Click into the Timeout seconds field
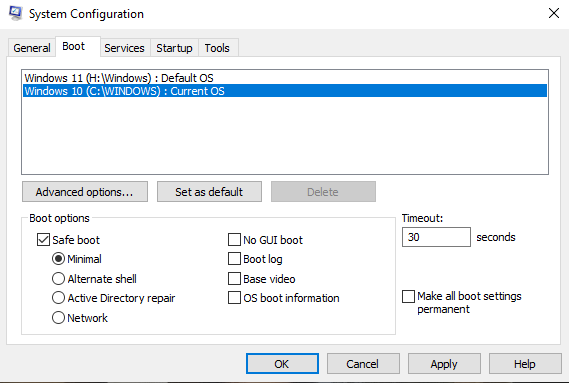Screen dimensions: 569x383 436,237
